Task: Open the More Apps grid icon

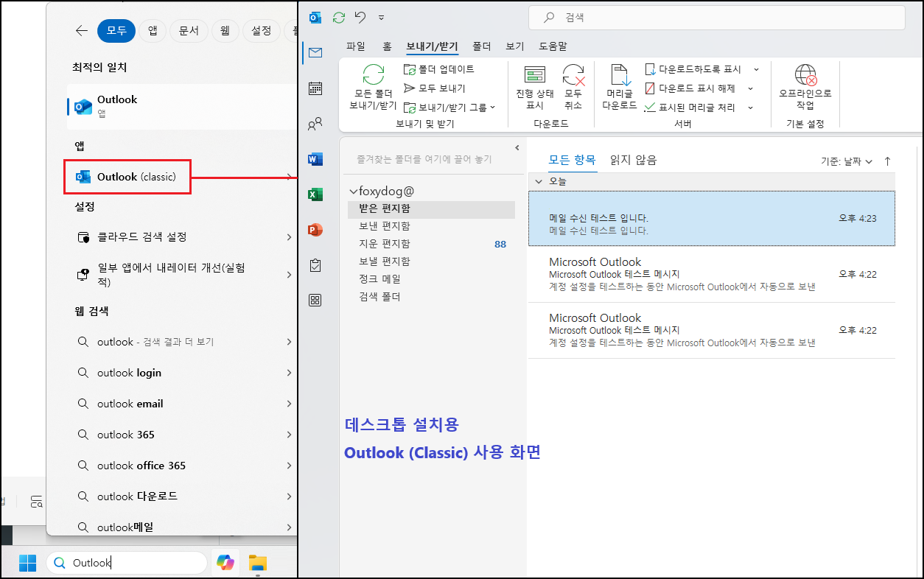Action: [315, 300]
